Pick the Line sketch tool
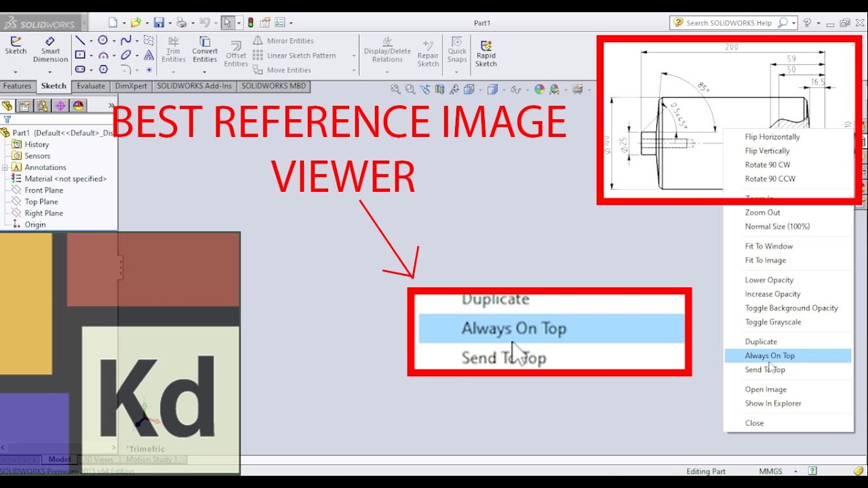This screenshot has height=488, width=868. coord(80,41)
